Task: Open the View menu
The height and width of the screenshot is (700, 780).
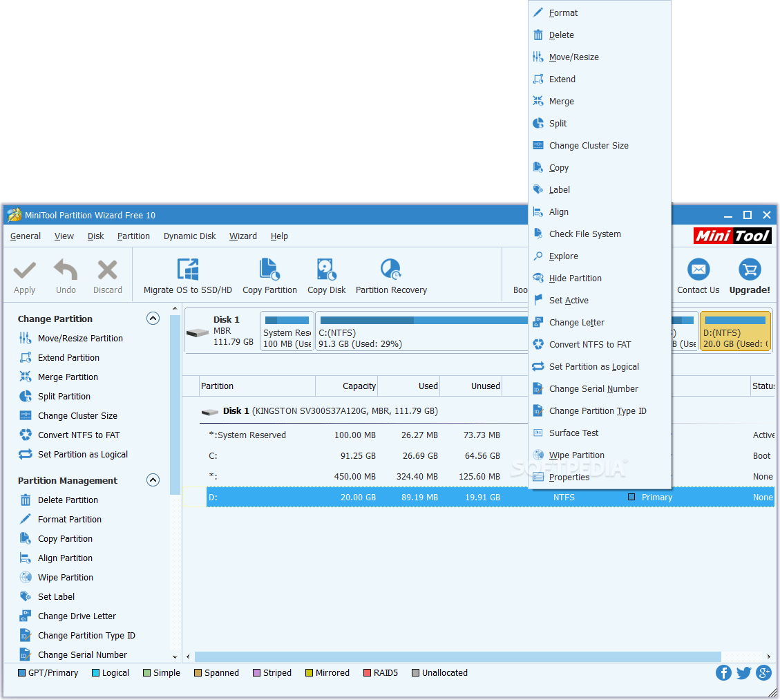Action: (x=64, y=236)
